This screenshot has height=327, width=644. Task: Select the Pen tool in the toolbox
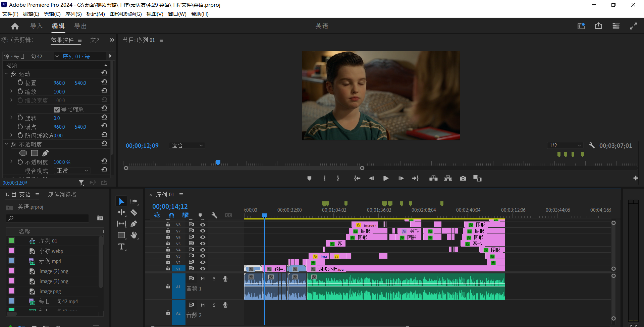pyautogui.click(x=134, y=224)
